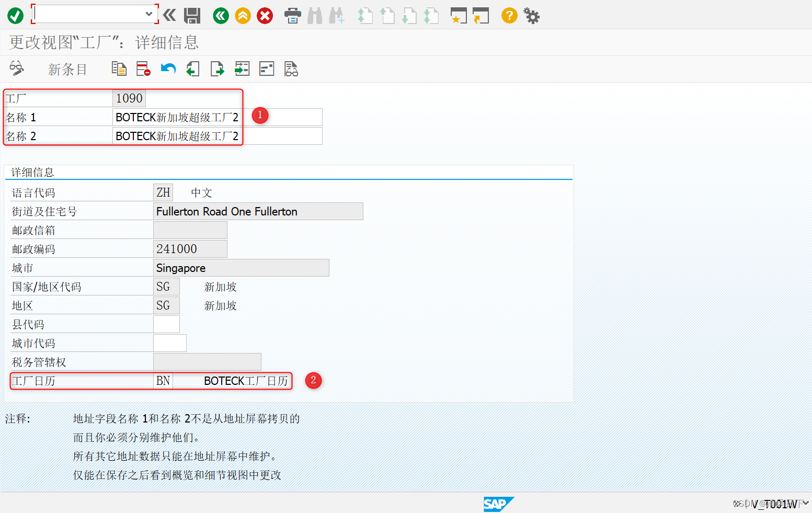The height and width of the screenshot is (513, 812).
Task: Delete the entry with the delete row icon
Action: click(143, 69)
